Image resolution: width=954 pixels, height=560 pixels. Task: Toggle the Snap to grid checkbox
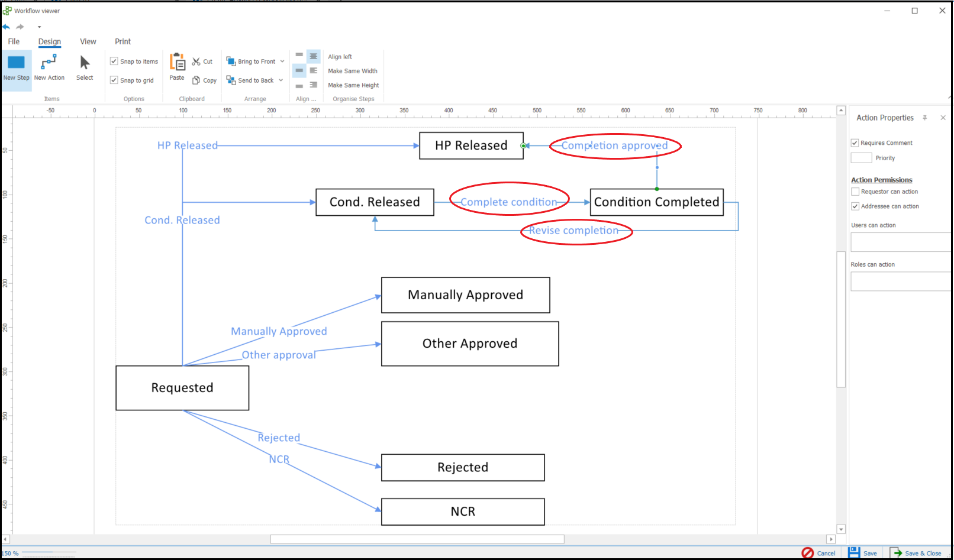(x=114, y=80)
